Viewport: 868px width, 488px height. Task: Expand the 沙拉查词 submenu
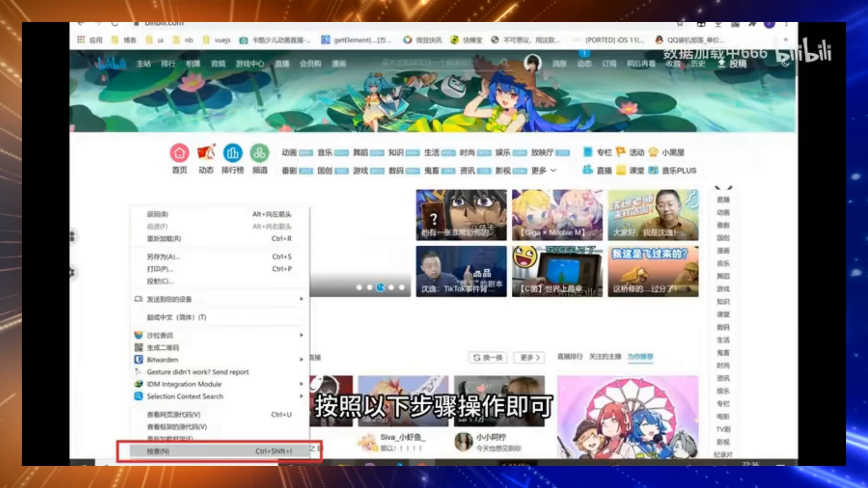(x=220, y=335)
